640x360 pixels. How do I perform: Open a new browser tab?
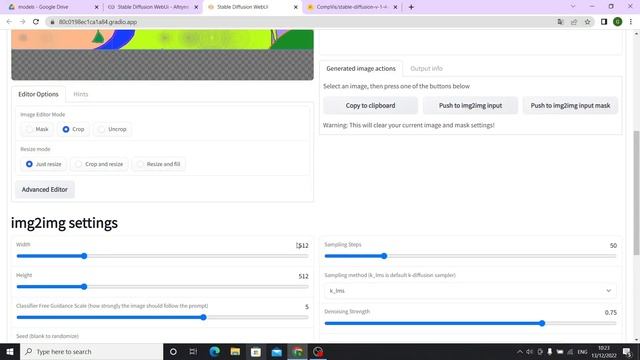[411, 7]
